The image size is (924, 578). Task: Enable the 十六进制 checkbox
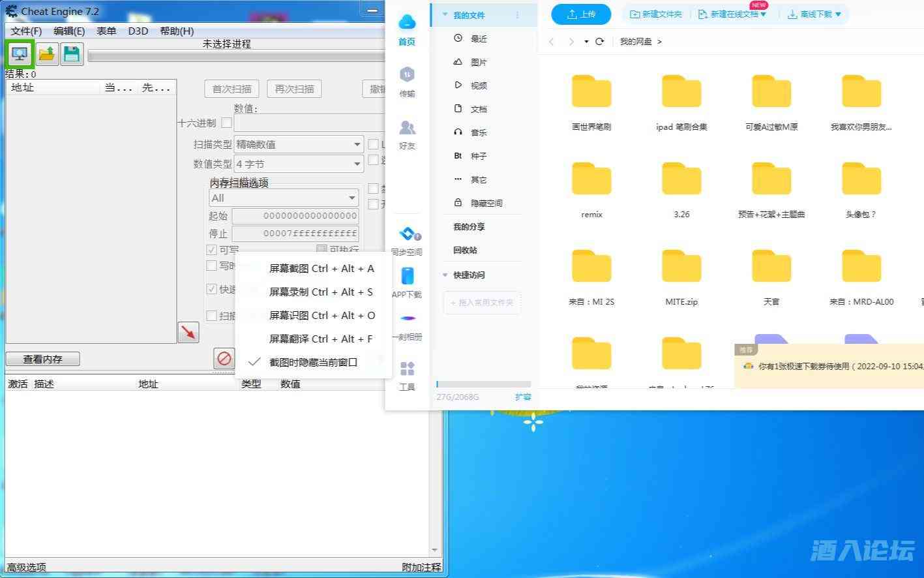point(226,122)
